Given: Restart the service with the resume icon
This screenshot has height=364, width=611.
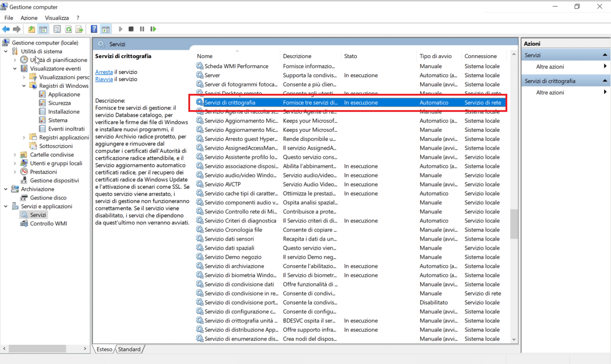Looking at the screenshot, I should (x=153, y=29).
